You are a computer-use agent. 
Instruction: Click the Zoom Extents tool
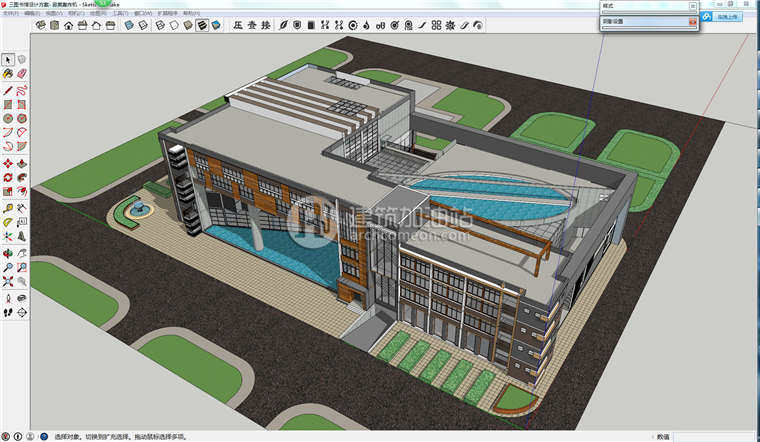[8, 282]
